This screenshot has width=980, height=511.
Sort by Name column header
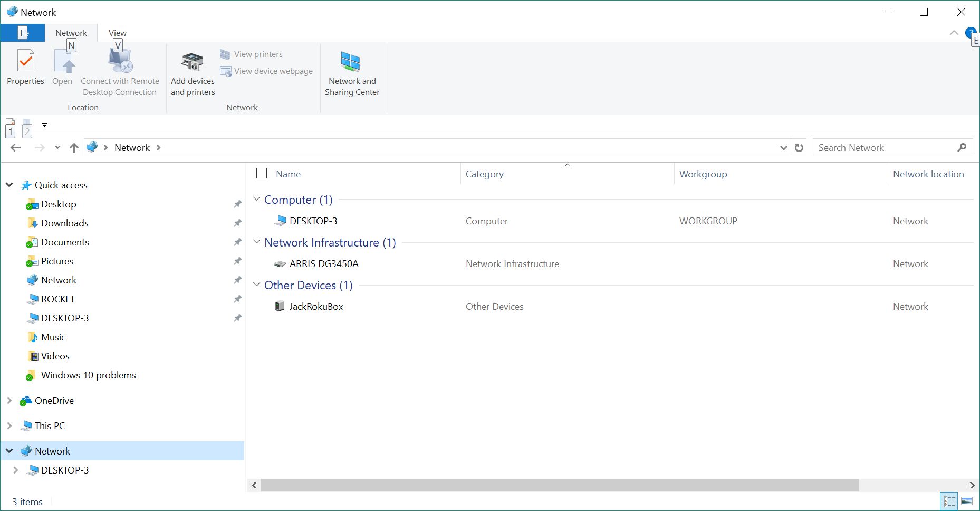point(288,174)
